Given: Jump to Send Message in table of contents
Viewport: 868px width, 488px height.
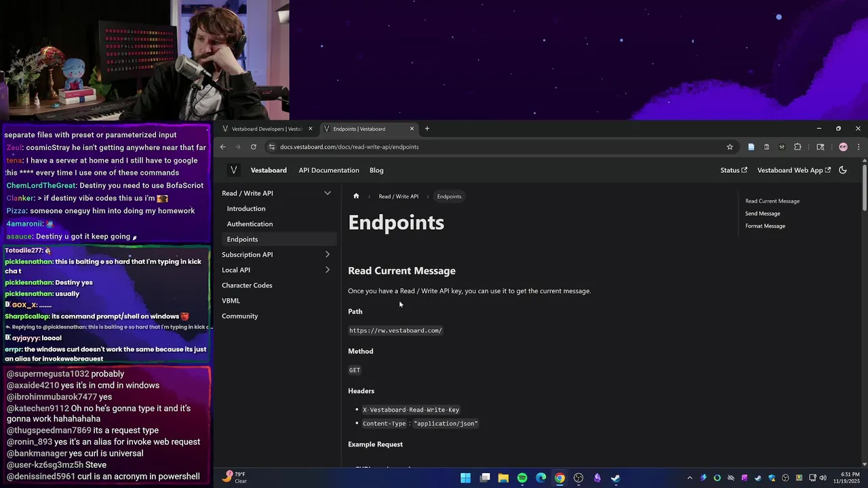Looking at the screenshot, I should pos(763,213).
